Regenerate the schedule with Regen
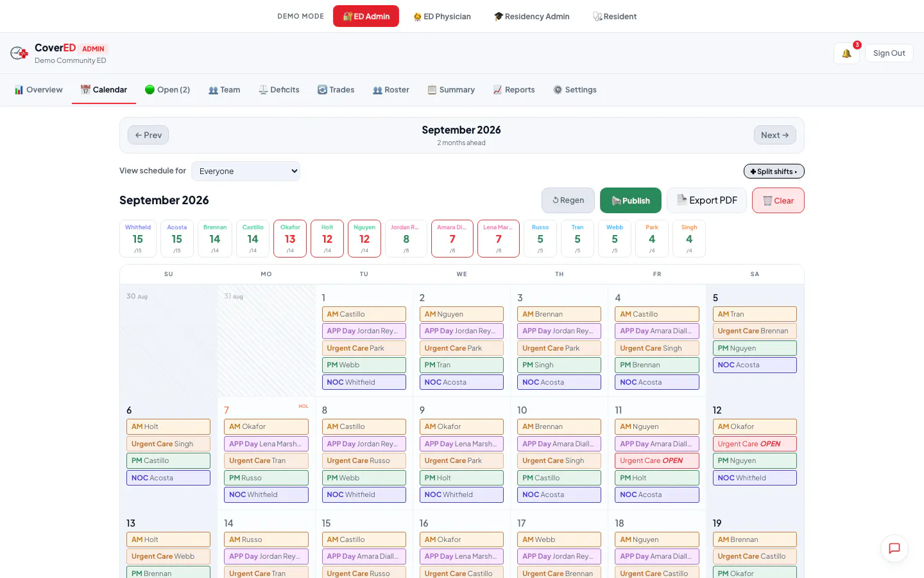Screen dimensions: 924x578 point(568,200)
